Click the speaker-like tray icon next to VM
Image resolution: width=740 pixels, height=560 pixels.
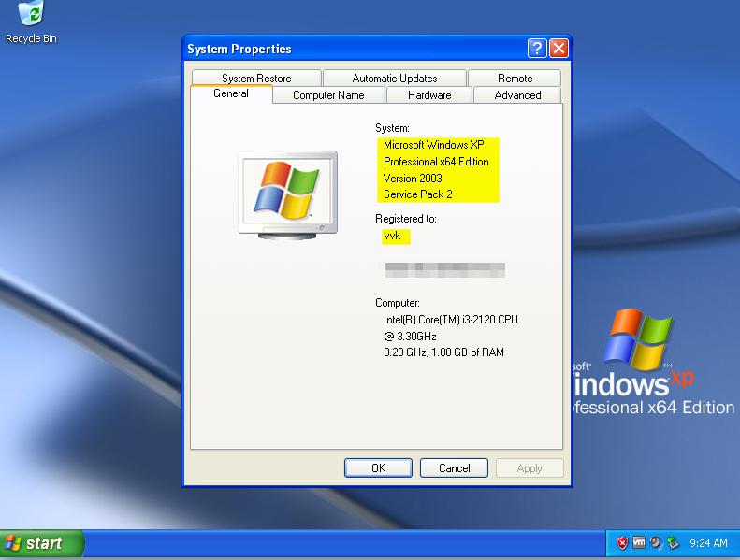click(656, 543)
